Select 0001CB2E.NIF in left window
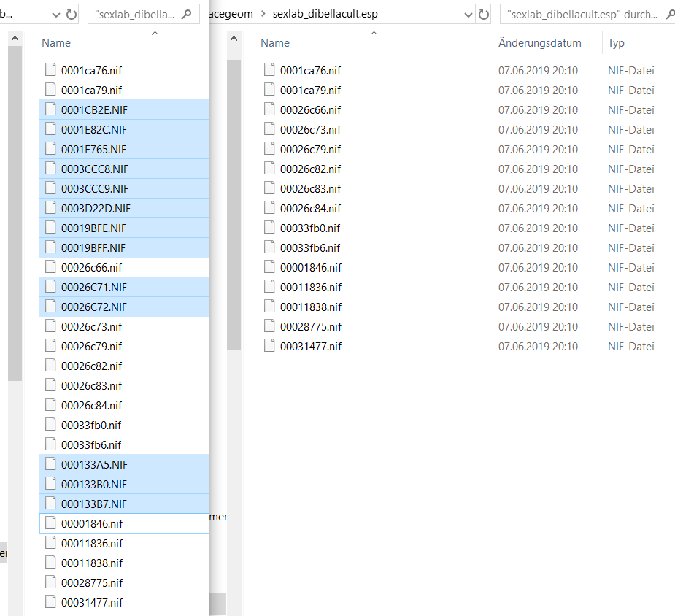 tap(124, 109)
